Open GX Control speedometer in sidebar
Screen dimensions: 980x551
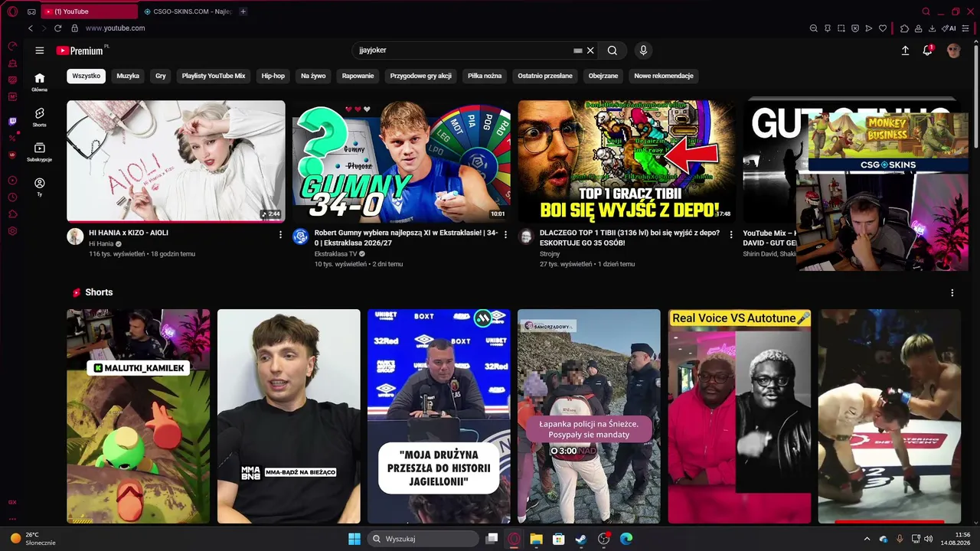(x=12, y=46)
